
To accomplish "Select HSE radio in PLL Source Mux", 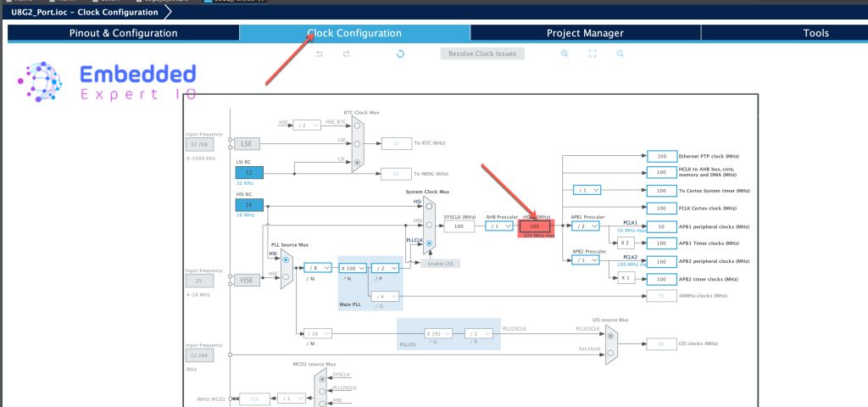I will click(x=286, y=277).
